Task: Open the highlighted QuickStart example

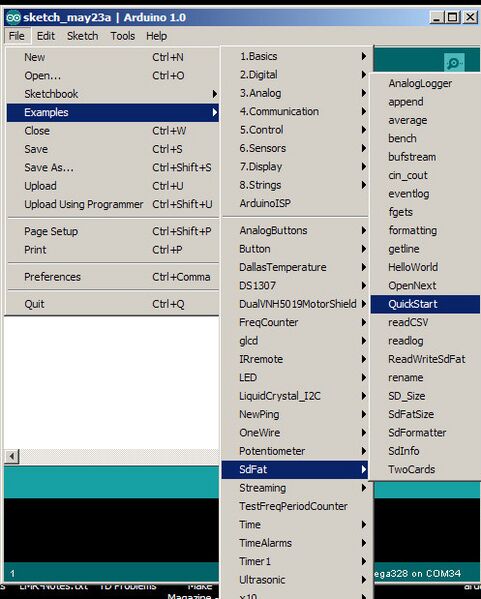Action: click(x=425, y=304)
